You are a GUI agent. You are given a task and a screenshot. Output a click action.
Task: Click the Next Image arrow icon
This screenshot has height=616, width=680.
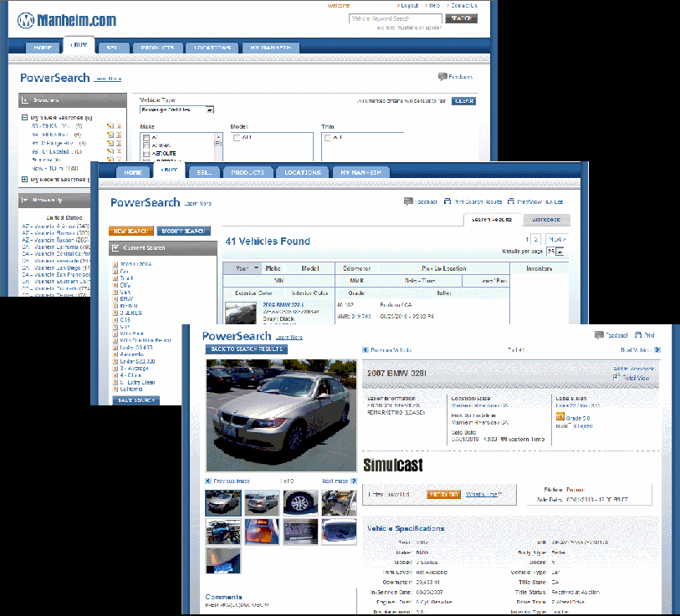click(x=354, y=481)
